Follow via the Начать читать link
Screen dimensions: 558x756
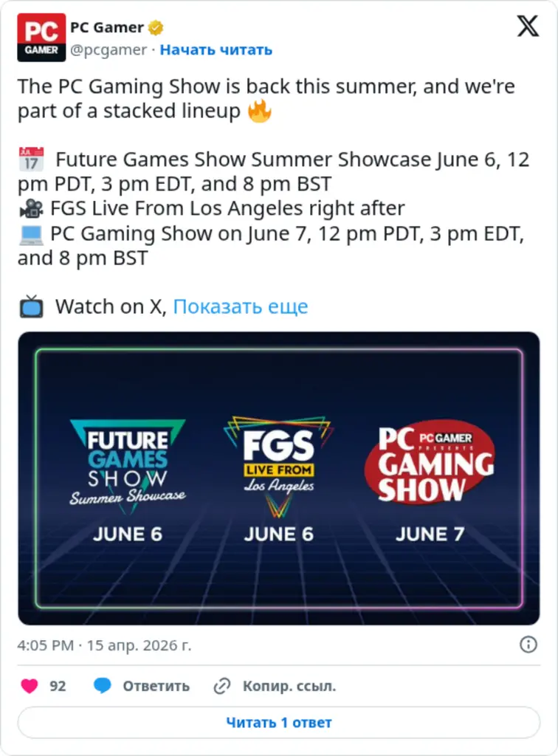coord(216,49)
